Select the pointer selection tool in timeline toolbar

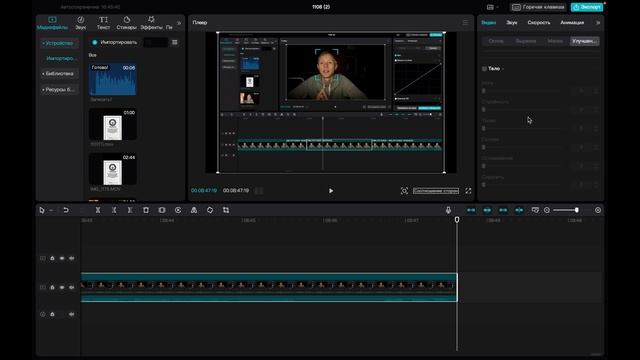[42, 210]
